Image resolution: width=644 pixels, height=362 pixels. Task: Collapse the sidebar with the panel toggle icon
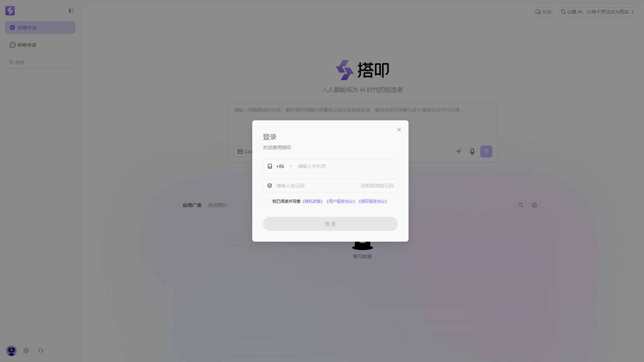[71, 11]
